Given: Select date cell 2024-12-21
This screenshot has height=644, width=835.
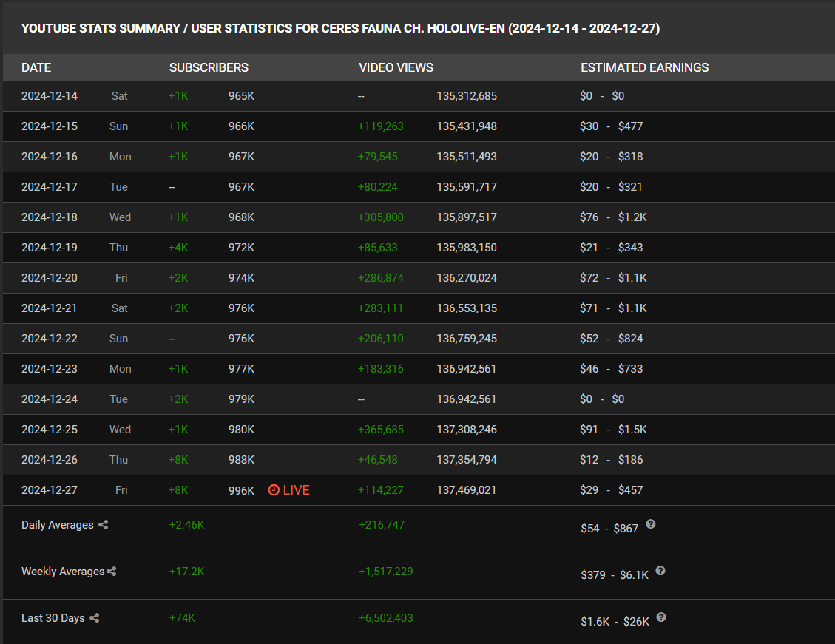Looking at the screenshot, I should click(49, 308).
